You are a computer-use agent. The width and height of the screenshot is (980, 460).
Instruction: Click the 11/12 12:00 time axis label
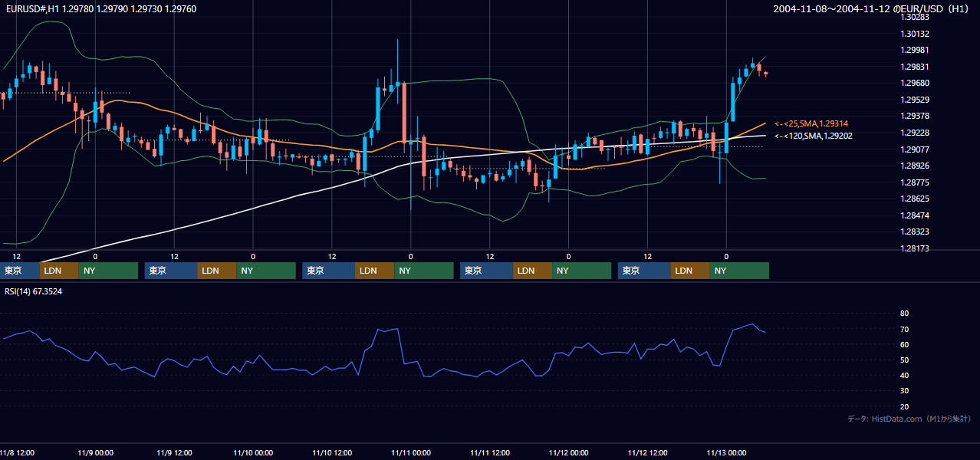[x=648, y=452]
